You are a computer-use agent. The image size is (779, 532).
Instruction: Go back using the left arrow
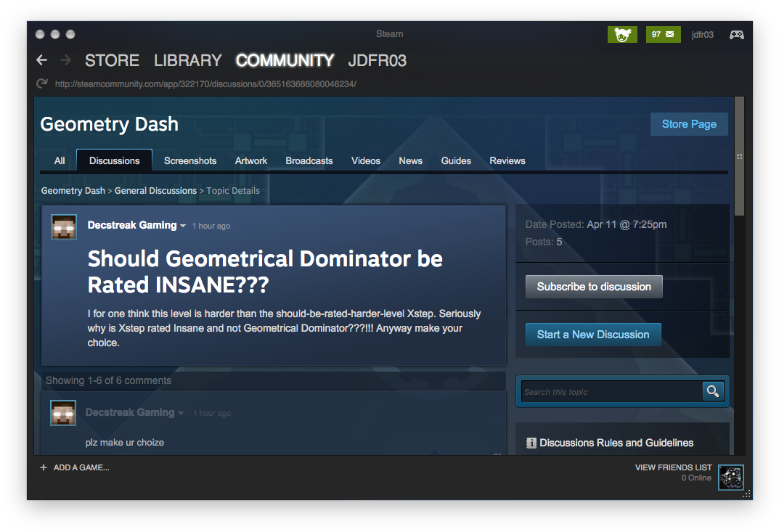pyautogui.click(x=42, y=60)
